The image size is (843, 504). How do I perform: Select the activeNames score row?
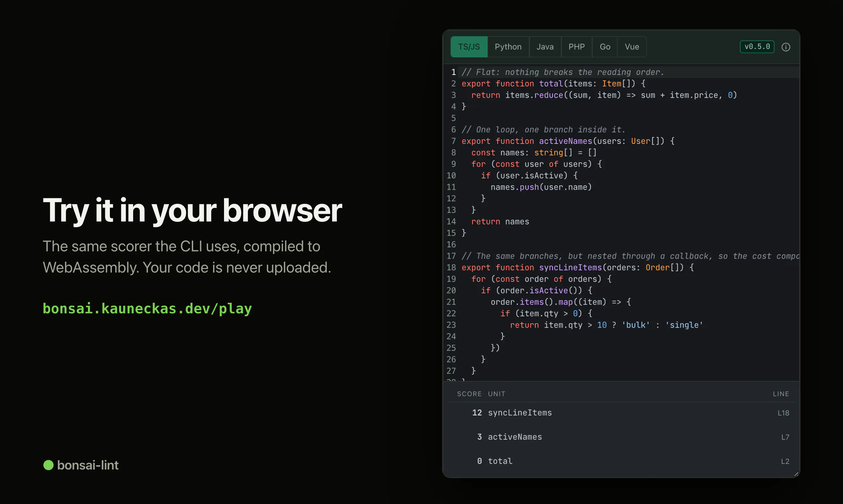(621, 437)
